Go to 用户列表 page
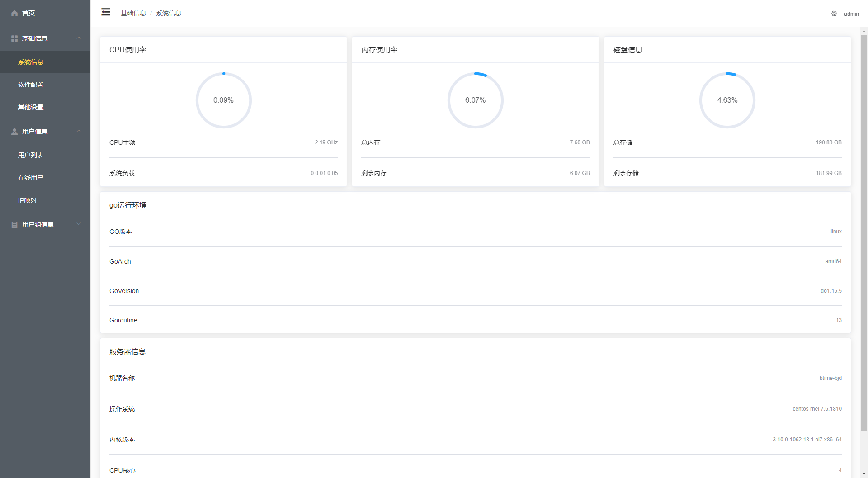 (x=31, y=155)
